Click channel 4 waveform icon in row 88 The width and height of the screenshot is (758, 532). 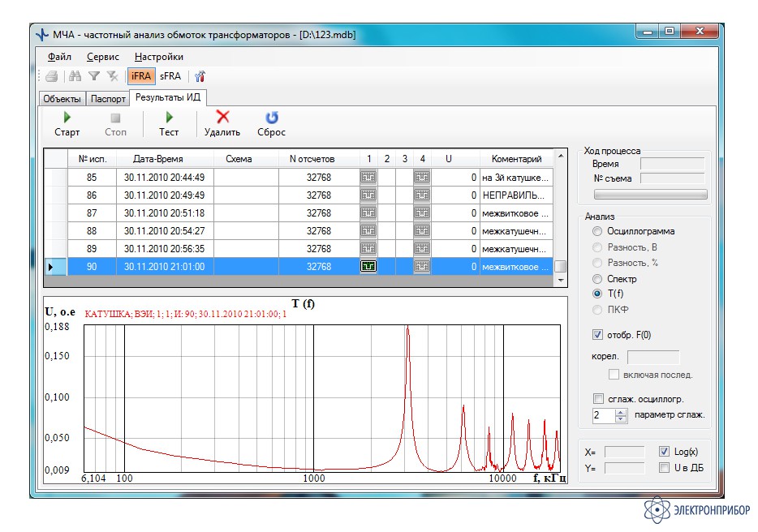click(422, 231)
